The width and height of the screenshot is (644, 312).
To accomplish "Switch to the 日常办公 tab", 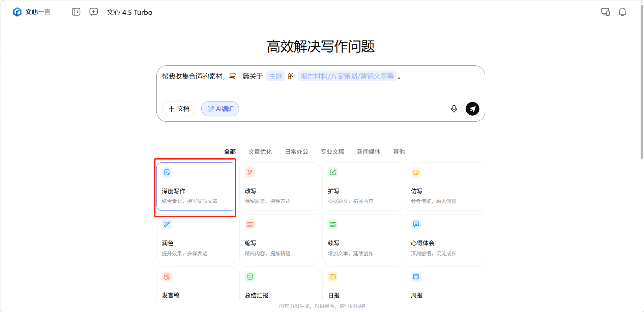I will [x=296, y=151].
